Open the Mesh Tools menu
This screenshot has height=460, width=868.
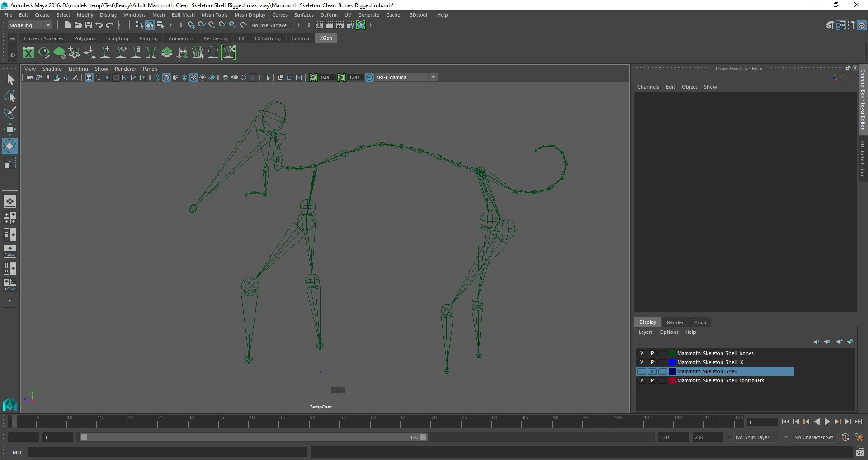[x=214, y=15]
